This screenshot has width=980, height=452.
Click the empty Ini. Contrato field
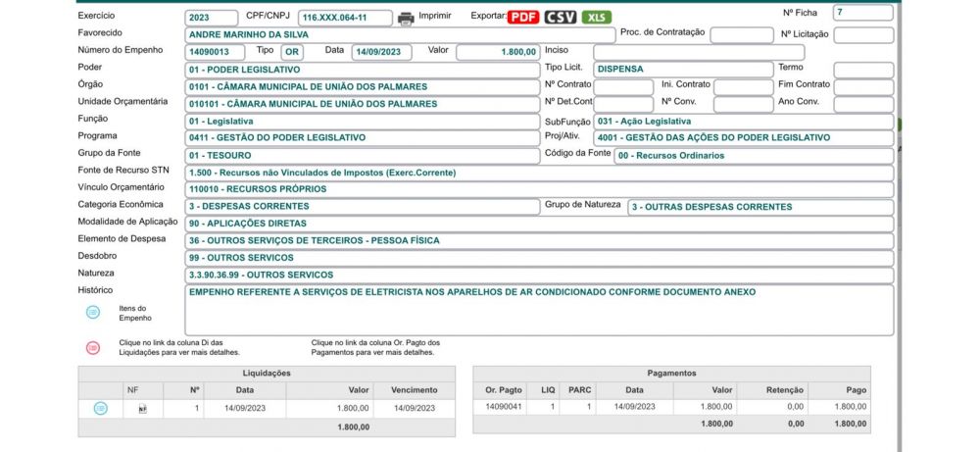coord(743,87)
